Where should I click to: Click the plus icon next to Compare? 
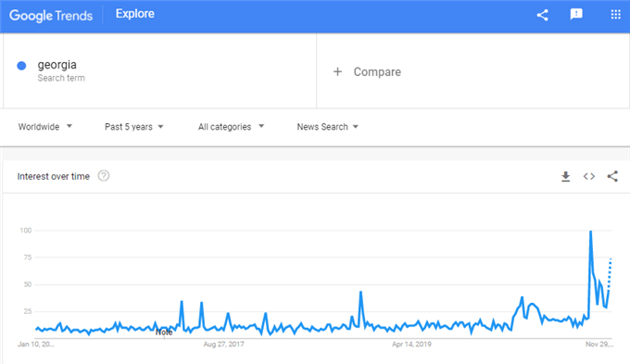(337, 71)
